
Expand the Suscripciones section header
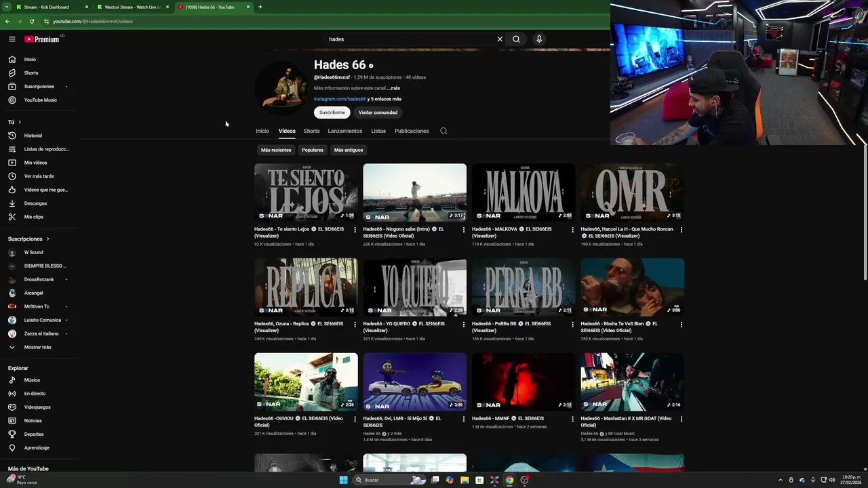click(28, 239)
